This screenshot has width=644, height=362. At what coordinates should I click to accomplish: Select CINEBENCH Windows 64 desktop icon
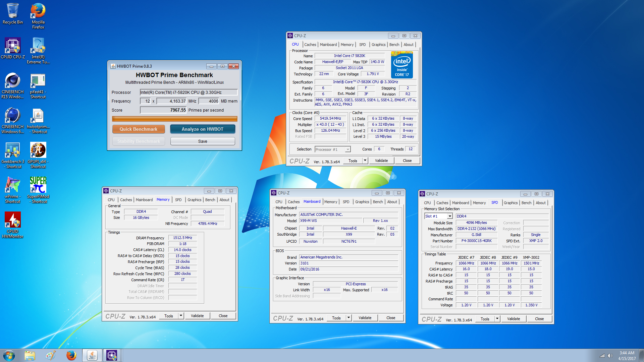13,121
